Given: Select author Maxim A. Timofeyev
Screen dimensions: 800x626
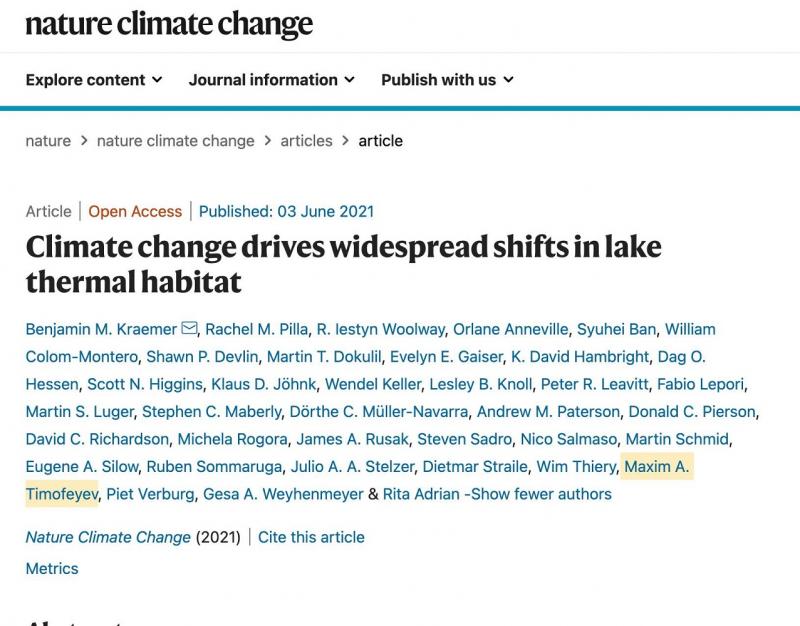Looking at the screenshot, I should (656, 467).
